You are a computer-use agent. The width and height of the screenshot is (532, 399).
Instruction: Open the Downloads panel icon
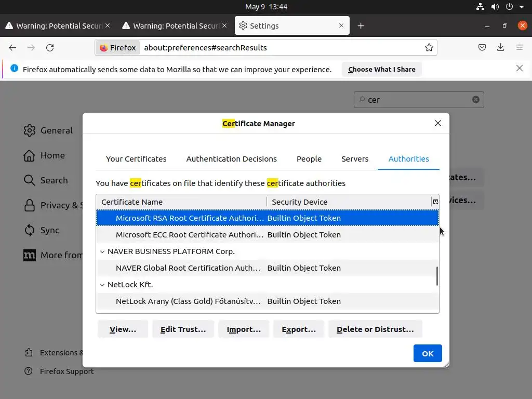click(500, 47)
